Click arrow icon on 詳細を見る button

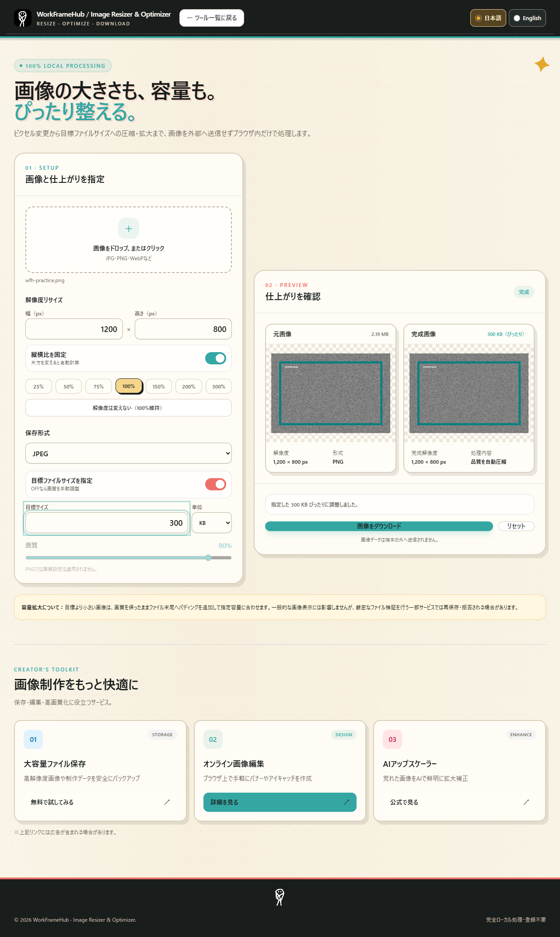click(346, 802)
